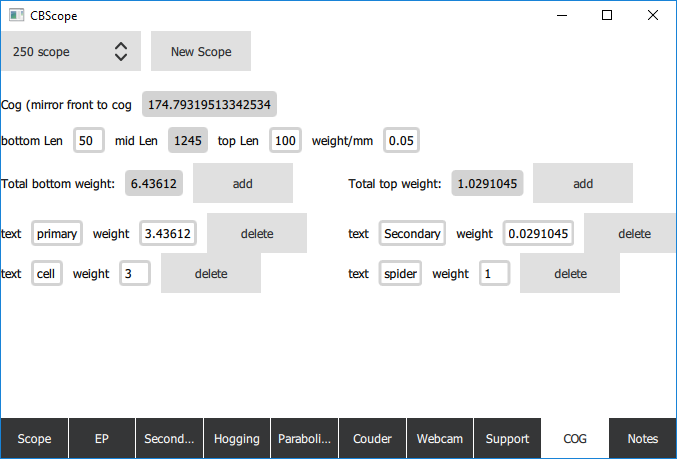Edit the Secondary text field
Screen dimensions: 677x459
pyautogui.click(x=412, y=233)
